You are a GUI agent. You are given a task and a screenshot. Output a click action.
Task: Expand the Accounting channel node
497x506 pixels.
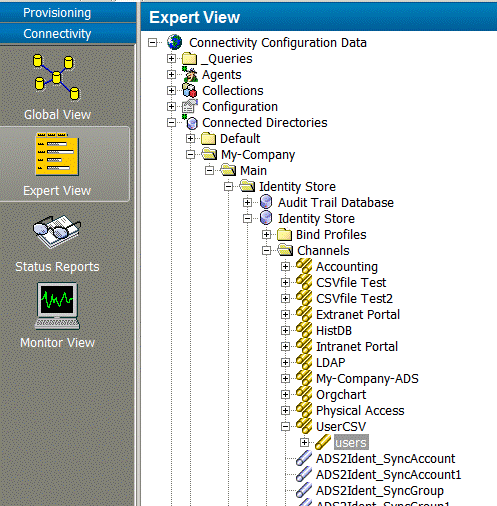[285, 267]
